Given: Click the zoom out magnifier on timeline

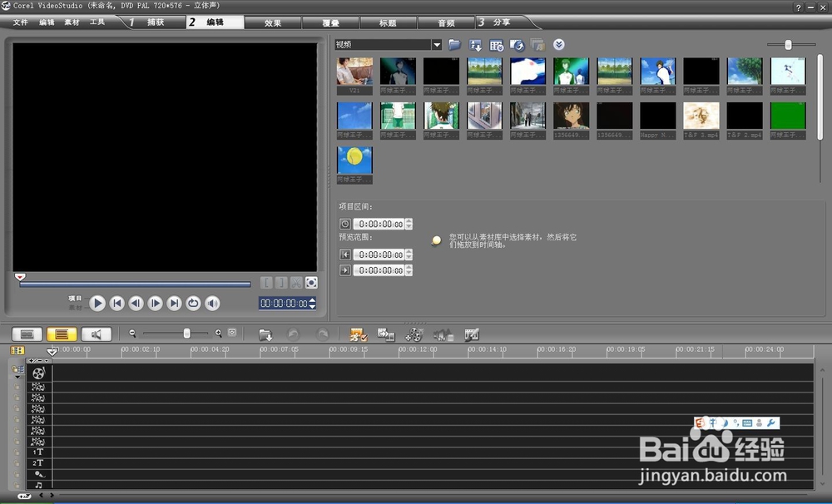Looking at the screenshot, I should (132, 334).
